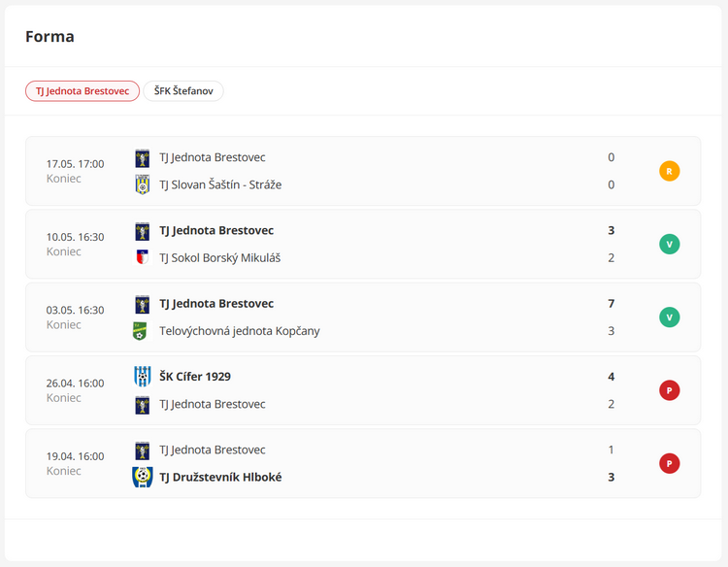Open TJ Družstevník Hlboké team link

tap(220, 478)
